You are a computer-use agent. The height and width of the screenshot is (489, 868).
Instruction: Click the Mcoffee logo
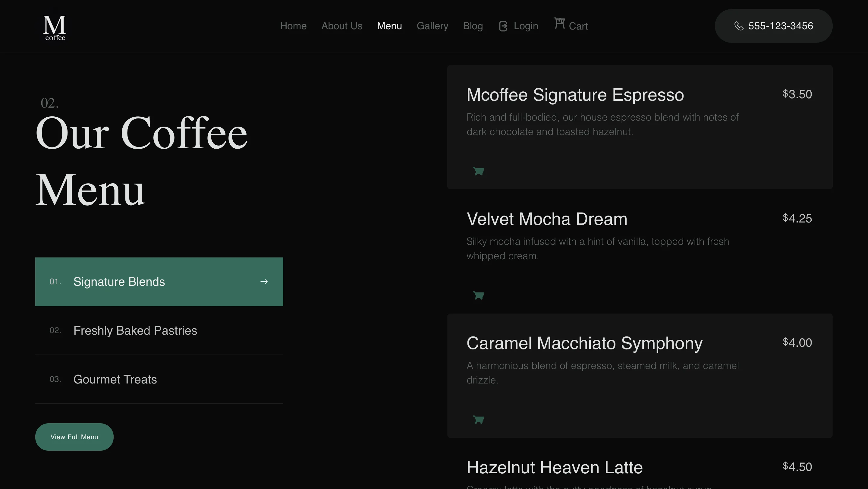click(55, 28)
